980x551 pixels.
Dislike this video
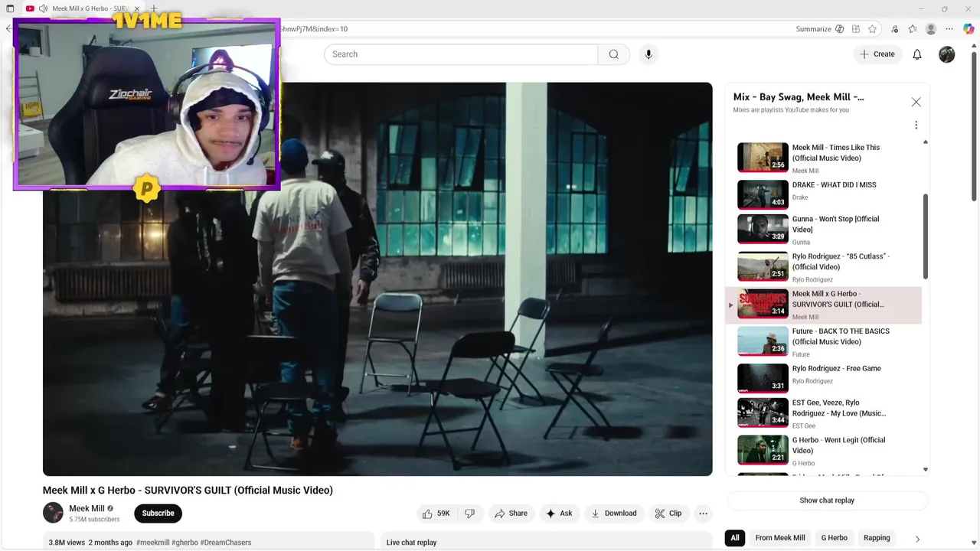(x=470, y=514)
